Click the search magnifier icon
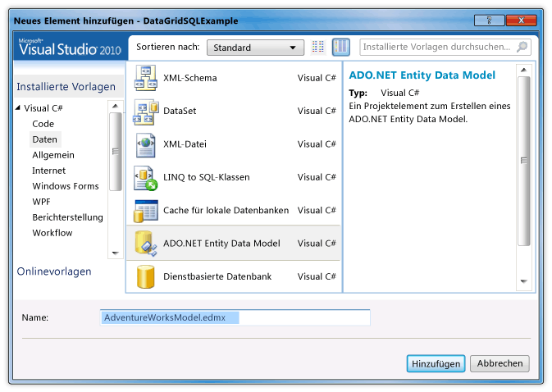 (x=522, y=47)
